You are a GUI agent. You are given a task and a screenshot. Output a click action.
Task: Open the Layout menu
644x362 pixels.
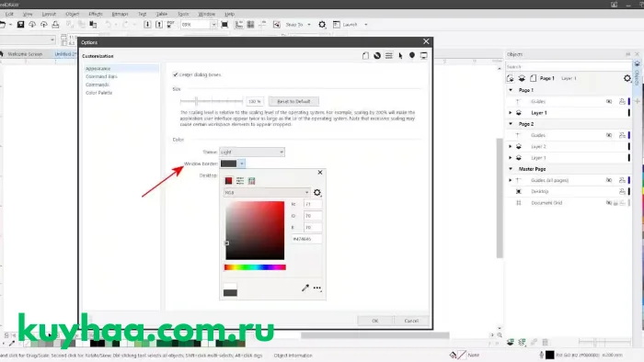point(49,14)
